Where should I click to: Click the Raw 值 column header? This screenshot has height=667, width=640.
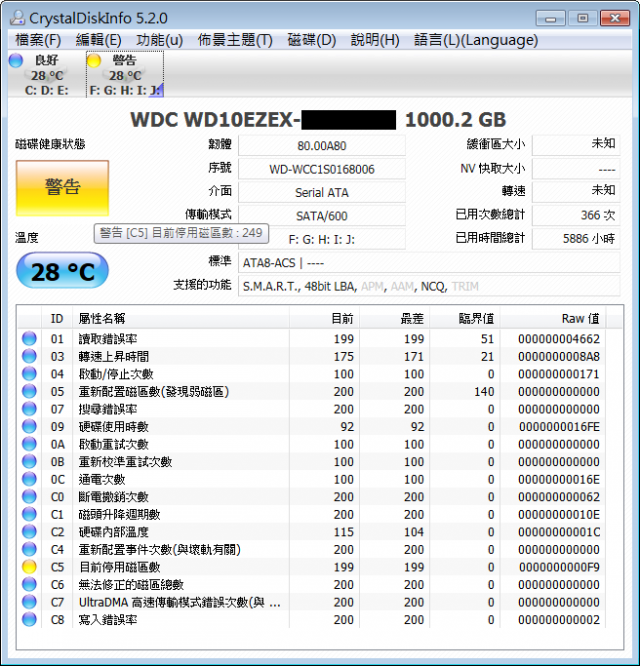(x=553, y=319)
